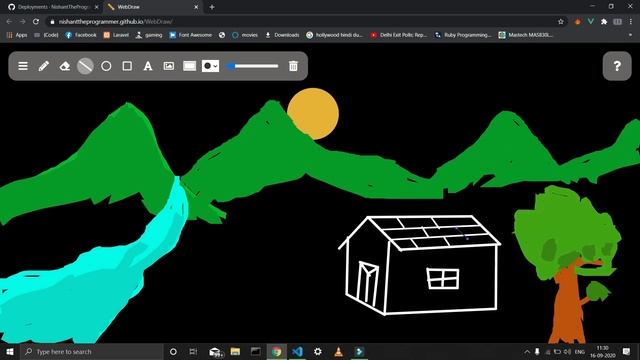This screenshot has width=640, height=360.
Task: Select the pencil drawing tool
Action: [44, 66]
